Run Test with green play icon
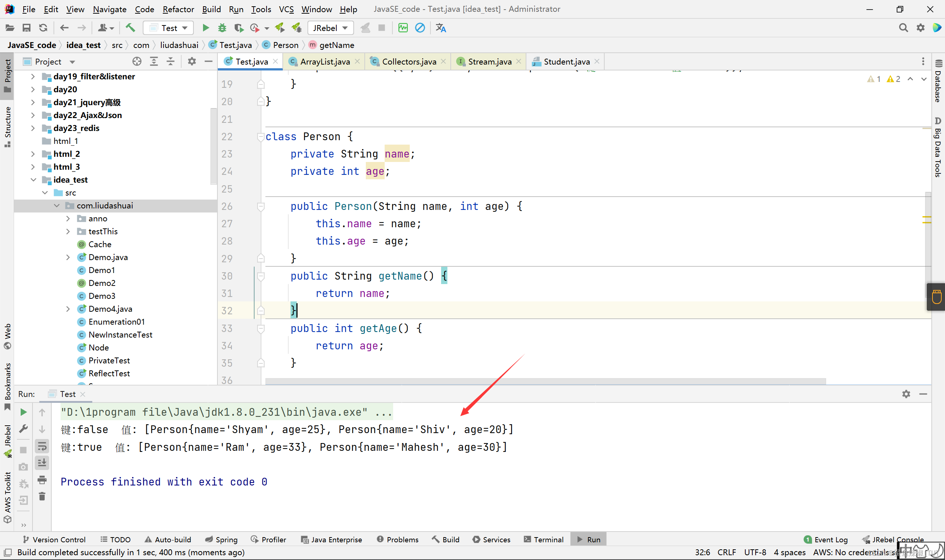The image size is (945, 560). click(x=206, y=28)
